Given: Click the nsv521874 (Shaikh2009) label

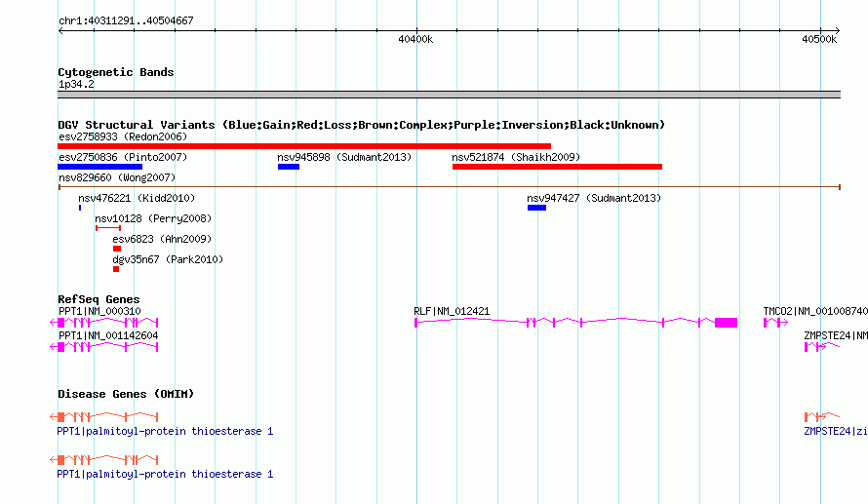Looking at the screenshot, I should click(x=516, y=157).
